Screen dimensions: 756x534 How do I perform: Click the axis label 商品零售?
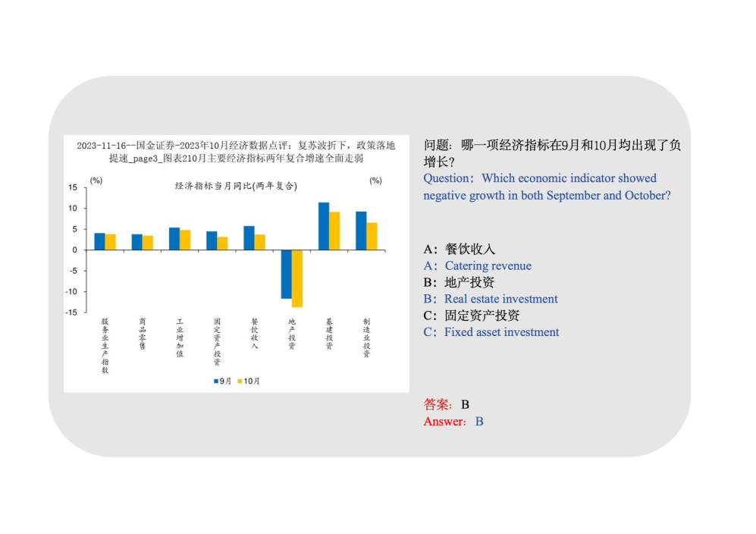[143, 333]
